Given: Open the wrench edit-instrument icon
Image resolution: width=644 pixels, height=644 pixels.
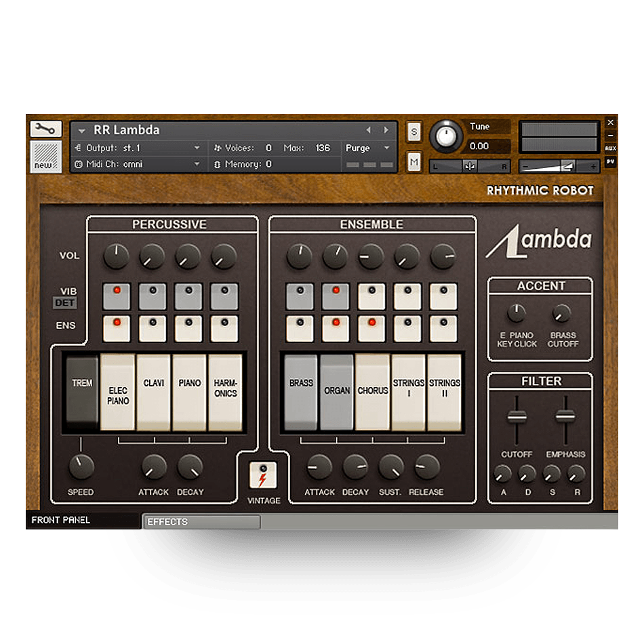Looking at the screenshot, I should coord(45,129).
